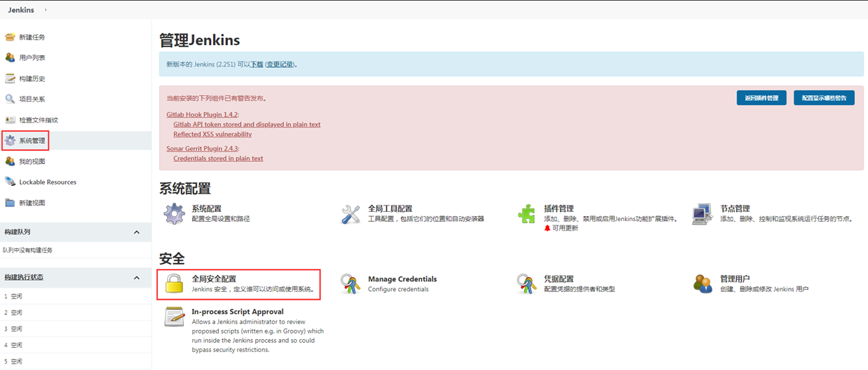868x370 pixels.
Task: Click the In-process Script Approval notepad icon
Action: click(x=174, y=317)
